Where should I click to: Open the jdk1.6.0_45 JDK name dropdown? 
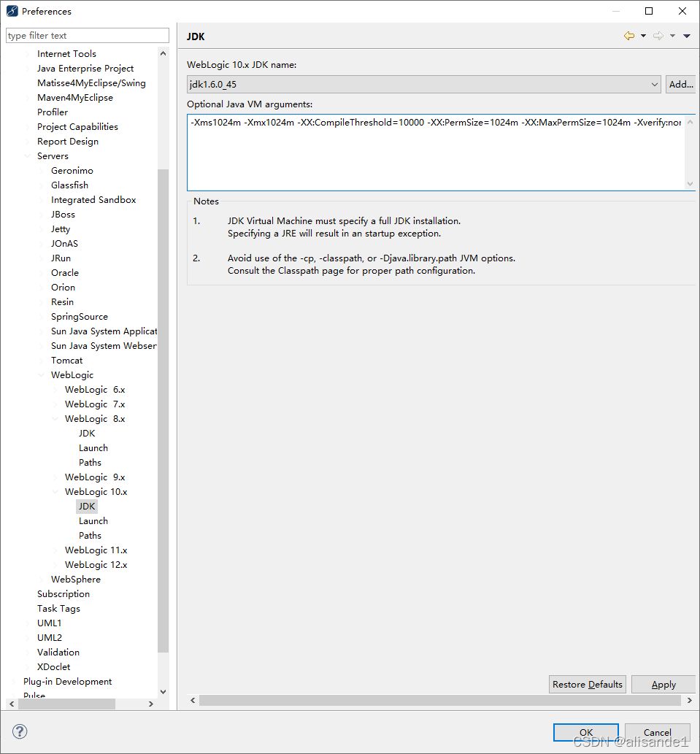655,84
